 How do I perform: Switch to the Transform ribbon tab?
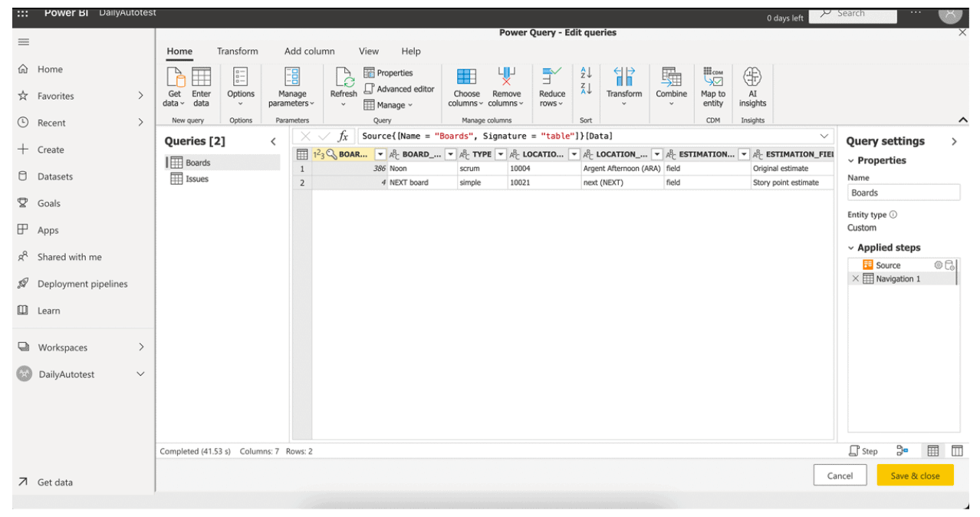coord(237,51)
